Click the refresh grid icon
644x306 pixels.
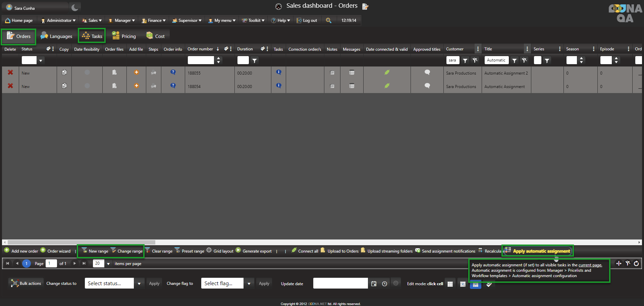pyautogui.click(x=636, y=264)
